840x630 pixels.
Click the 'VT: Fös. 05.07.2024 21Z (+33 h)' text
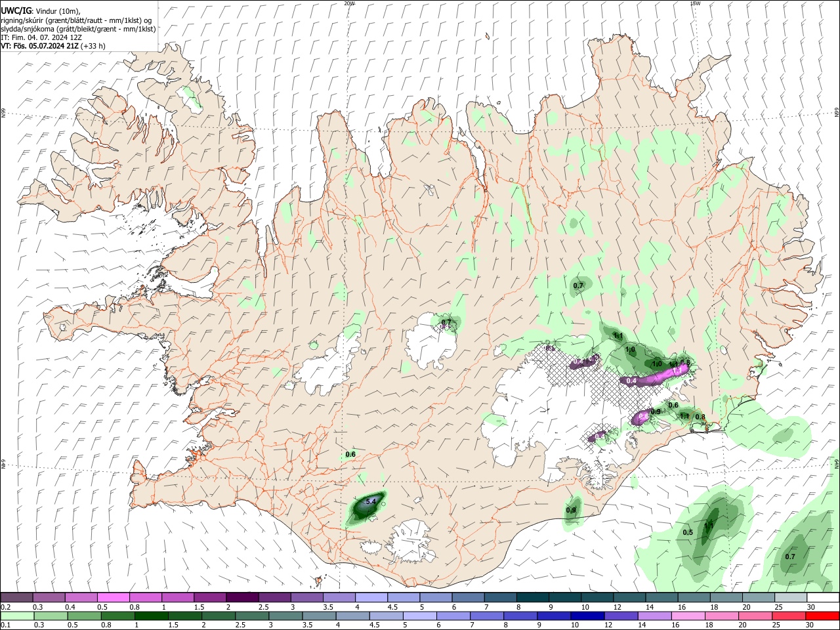(x=53, y=46)
